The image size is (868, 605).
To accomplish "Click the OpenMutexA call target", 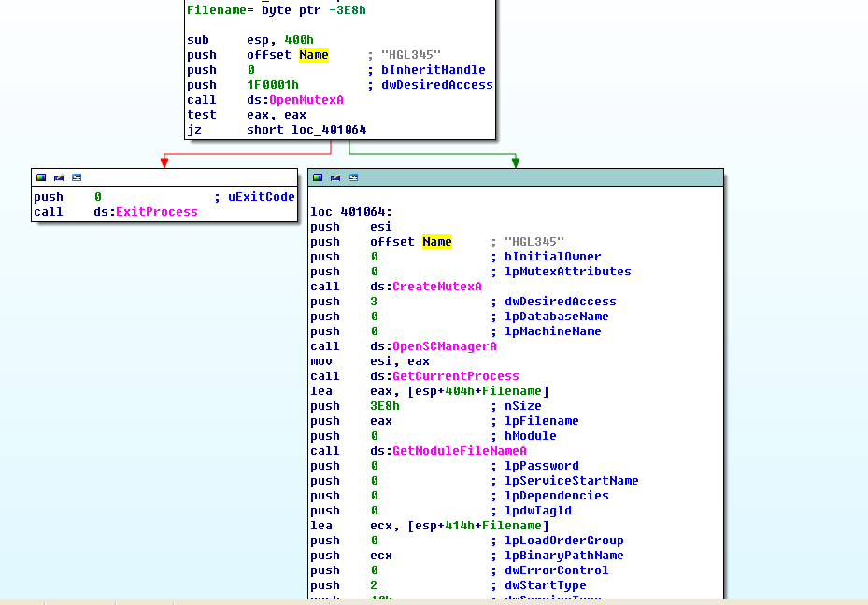I will click(306, 100).
